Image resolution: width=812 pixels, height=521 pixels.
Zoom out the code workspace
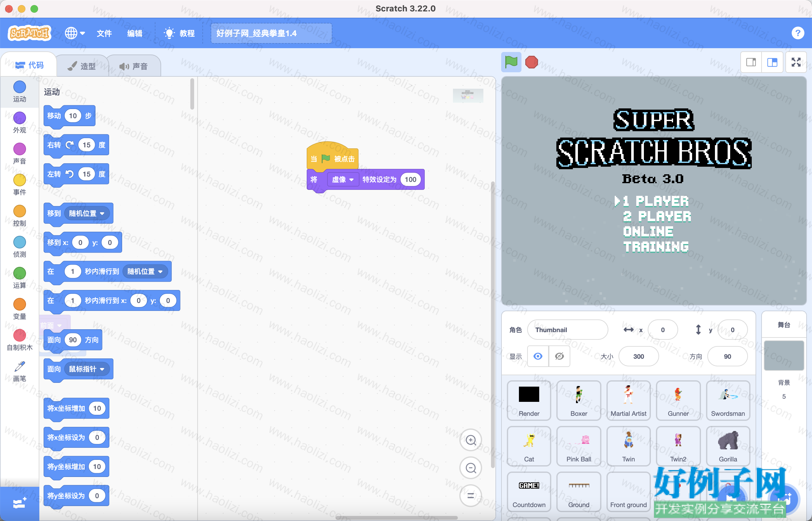[x=471, y=468]
